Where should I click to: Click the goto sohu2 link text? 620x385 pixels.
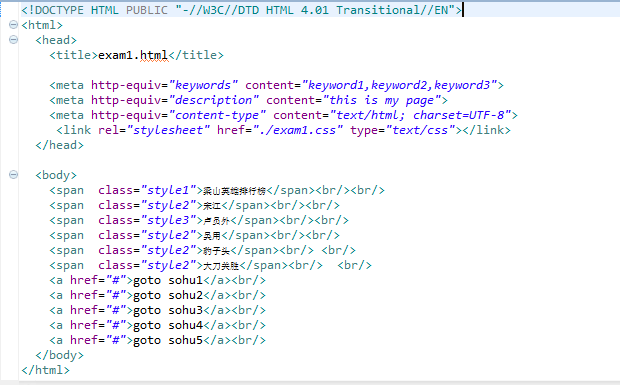(168, 296)
